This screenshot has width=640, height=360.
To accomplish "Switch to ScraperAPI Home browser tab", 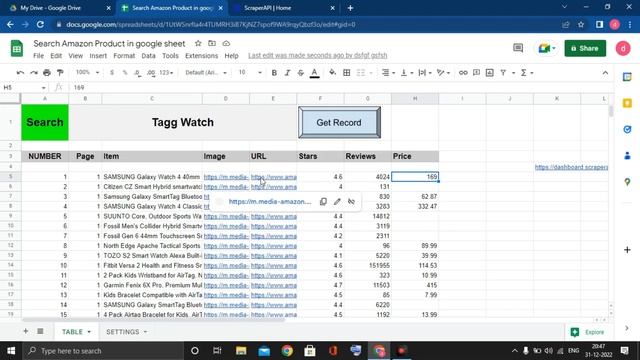I will coord(284,8).
